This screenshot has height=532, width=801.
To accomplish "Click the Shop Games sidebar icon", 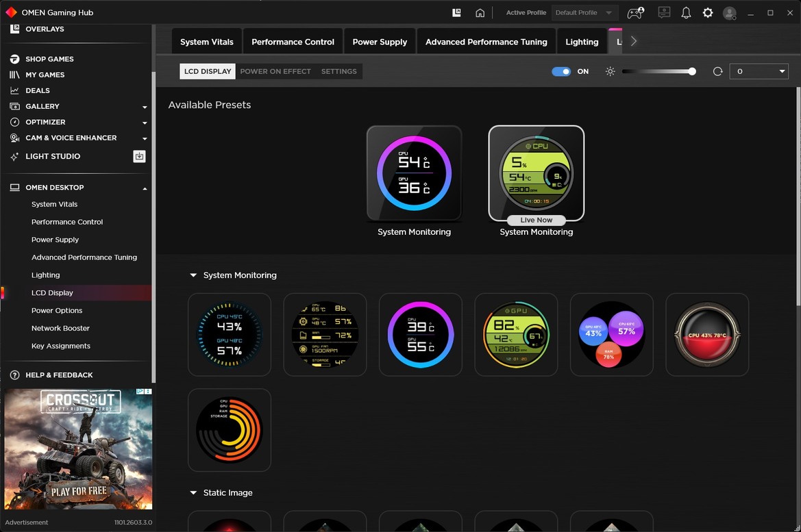I will (15, 59).
